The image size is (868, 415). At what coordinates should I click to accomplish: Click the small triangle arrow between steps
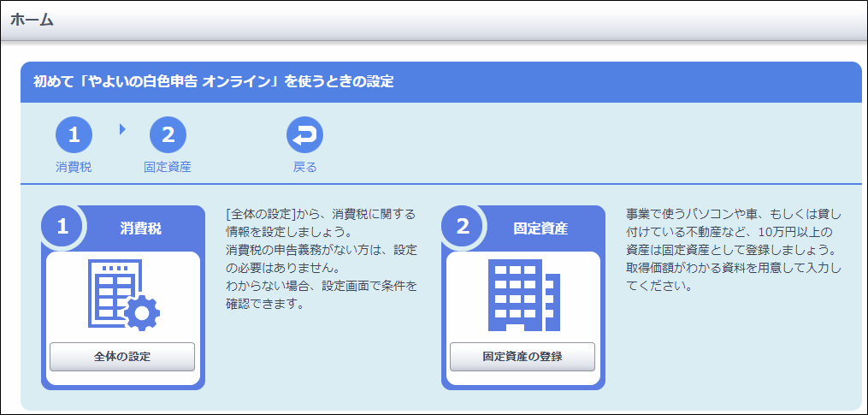[x=122, y=129]
